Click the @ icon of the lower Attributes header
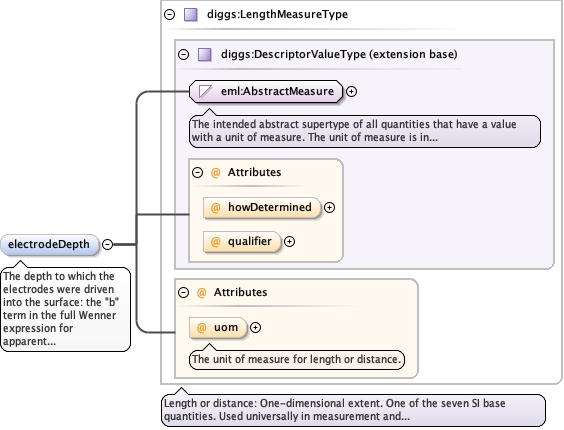The image size is (564, 430). click(201, 293)
